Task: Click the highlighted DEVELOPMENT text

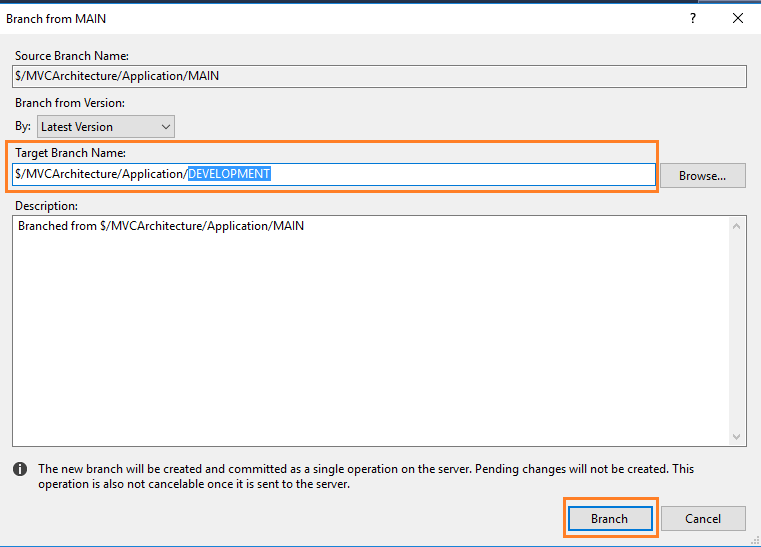Action: [x=229, y=174]
